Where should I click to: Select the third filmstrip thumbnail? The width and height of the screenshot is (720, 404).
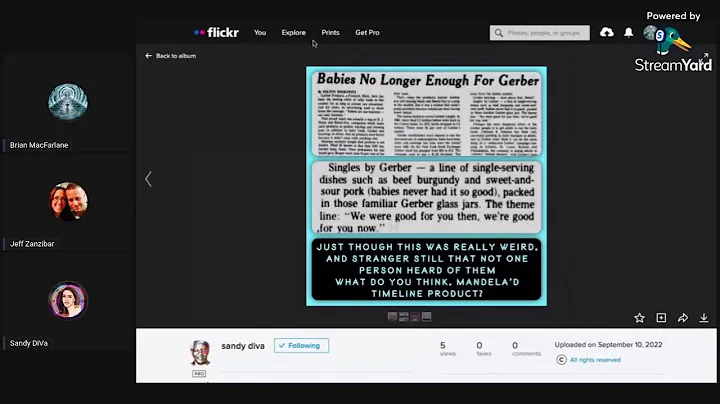click(x=415, y=317)
